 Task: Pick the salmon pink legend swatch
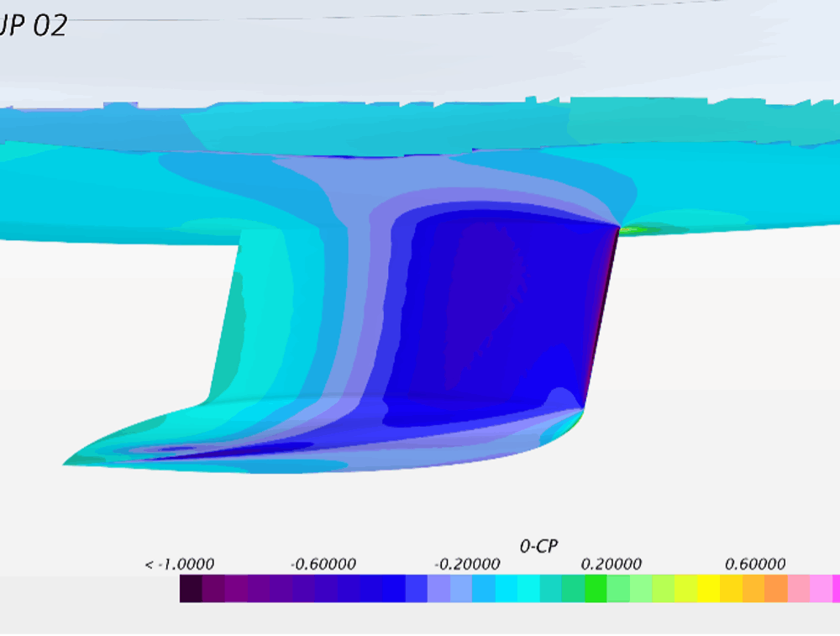tap(798, 588)
